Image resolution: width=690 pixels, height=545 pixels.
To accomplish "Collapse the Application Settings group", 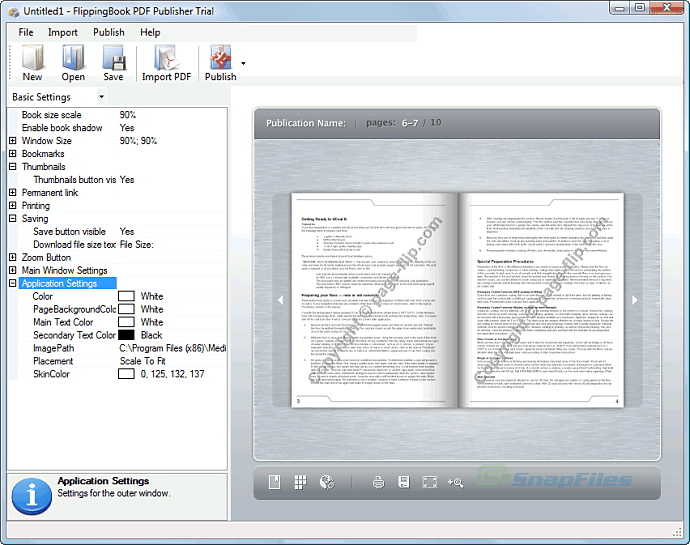I will point(13,283).
